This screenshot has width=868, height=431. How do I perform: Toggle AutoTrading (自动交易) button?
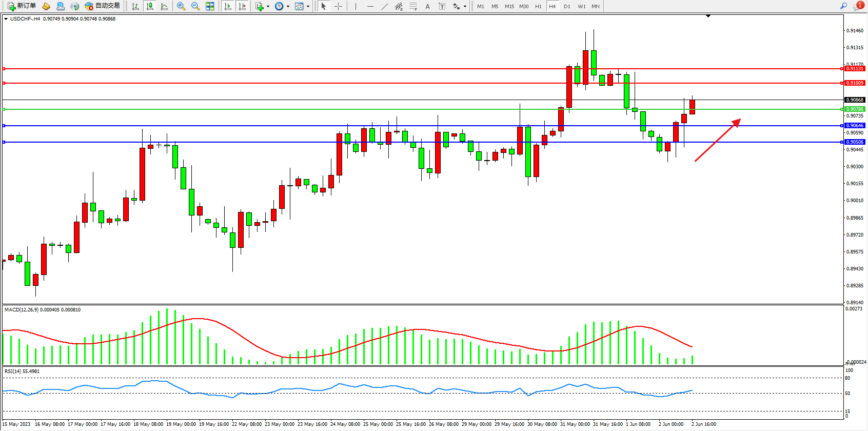pyautogui.click(x=102, y=6)
